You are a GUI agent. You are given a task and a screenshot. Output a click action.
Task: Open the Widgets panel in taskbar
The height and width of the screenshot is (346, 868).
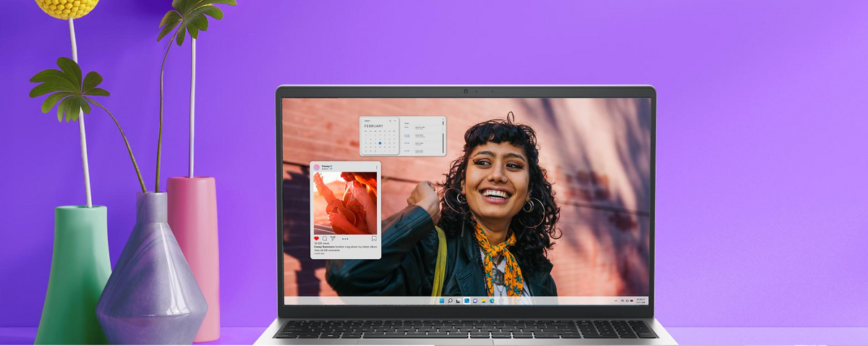(x=467, y=300)
